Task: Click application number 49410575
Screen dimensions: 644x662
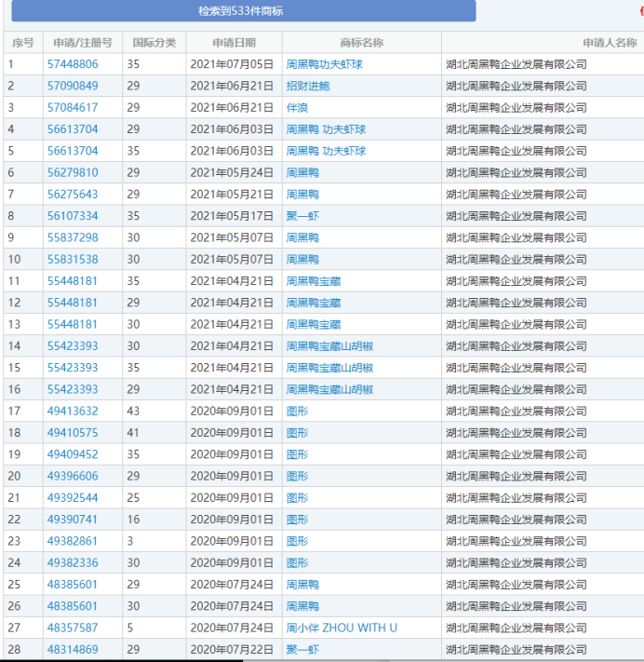Action: (x=73, y=432)
